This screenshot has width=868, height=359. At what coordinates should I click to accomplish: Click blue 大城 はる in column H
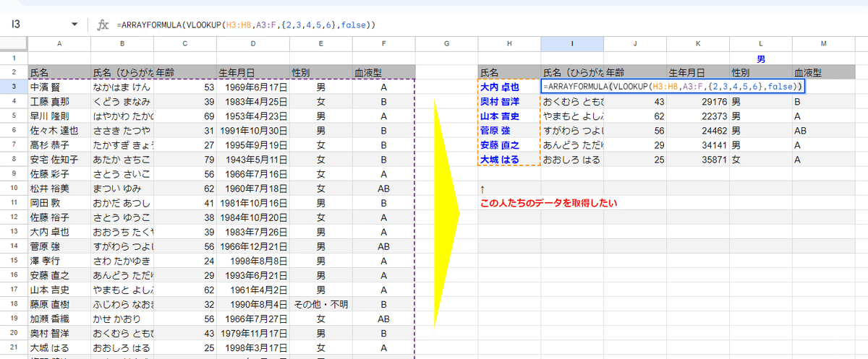[x=509, y=159]
